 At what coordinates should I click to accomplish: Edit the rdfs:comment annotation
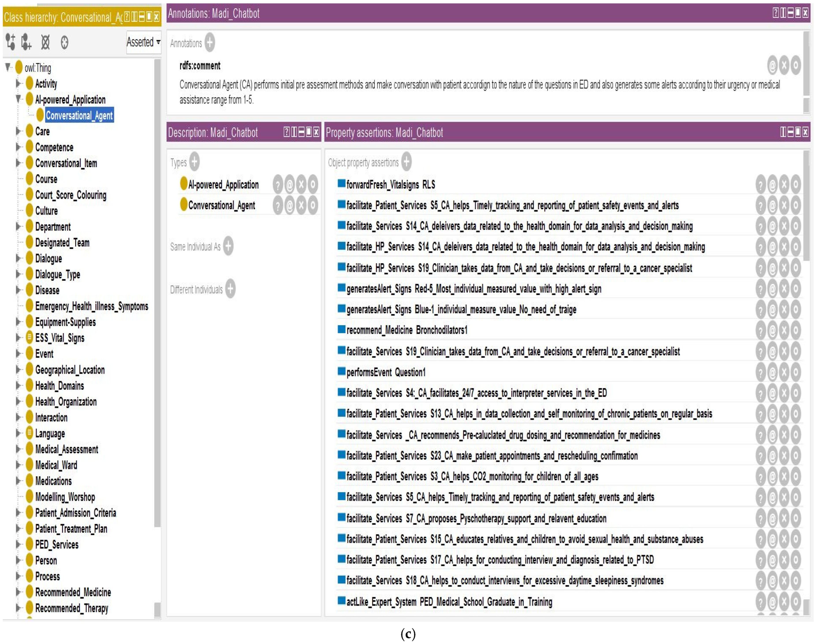click(x=796, y=66)
